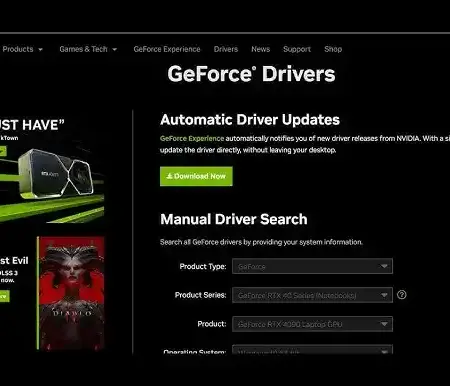Click the Automatic Driver Updates heading
Viewport: 450px width, 386px height.
(250, 120)
